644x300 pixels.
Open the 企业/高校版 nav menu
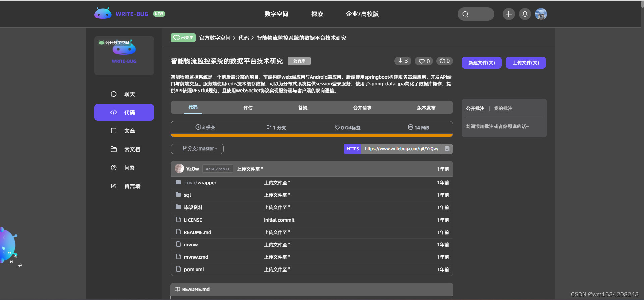pos(362,14)
